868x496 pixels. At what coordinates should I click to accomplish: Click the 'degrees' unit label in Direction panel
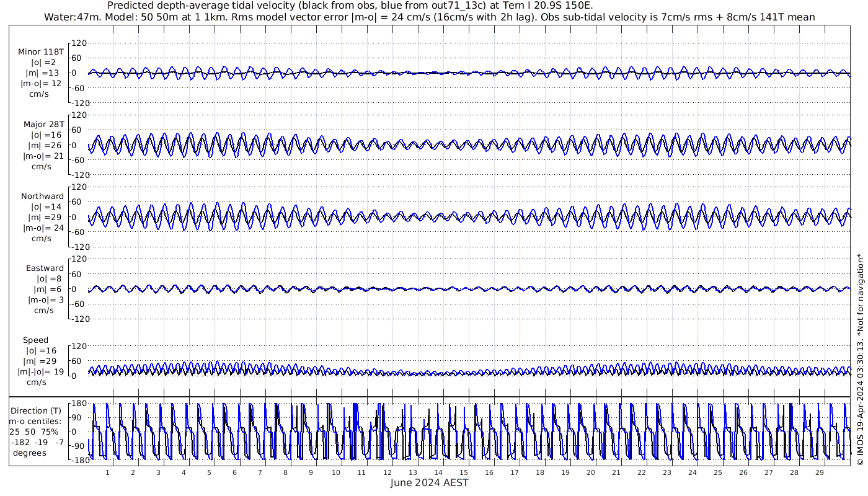coord(29,453)
